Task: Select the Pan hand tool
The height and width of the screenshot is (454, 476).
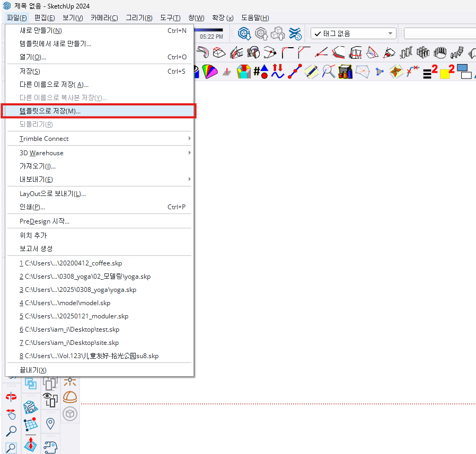Action: (11, 414)
